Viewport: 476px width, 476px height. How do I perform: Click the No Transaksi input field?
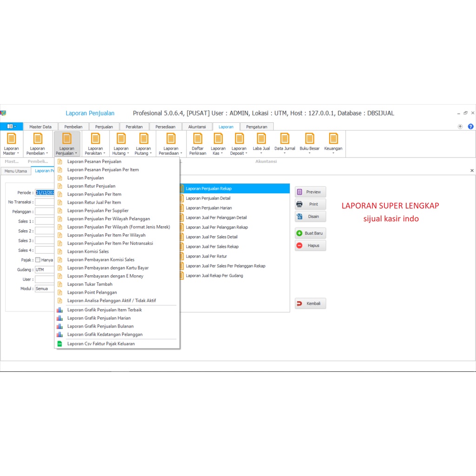[x=45, y=202]
